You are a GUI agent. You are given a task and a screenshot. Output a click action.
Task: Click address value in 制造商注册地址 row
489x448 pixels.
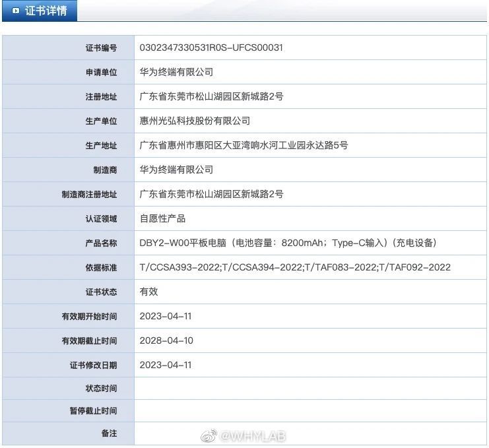click(211, 194)
